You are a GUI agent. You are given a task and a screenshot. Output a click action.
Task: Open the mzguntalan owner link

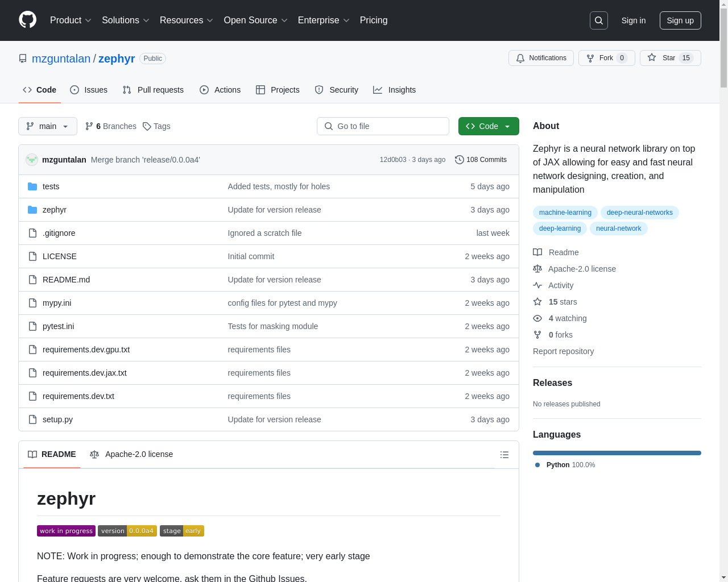click(61, 59)
